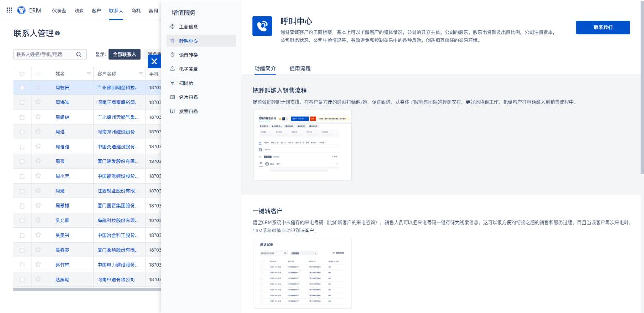Click the star icon in table header
The image size is (644, 313).
click(39, 74)
